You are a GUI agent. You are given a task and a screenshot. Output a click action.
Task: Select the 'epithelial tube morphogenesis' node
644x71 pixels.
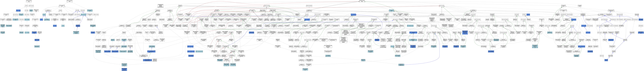coord(605,32)
